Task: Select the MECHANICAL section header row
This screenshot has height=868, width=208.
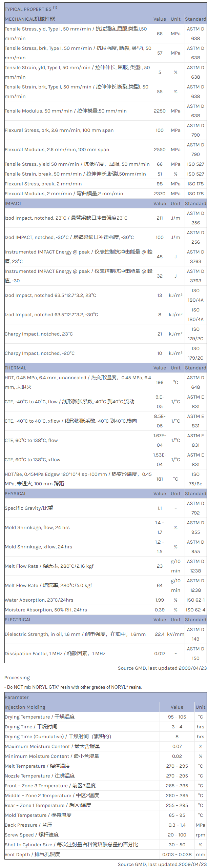Action: click(30, 19)
